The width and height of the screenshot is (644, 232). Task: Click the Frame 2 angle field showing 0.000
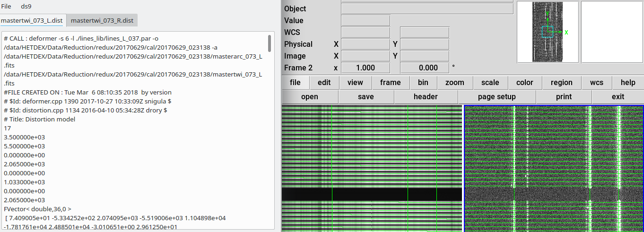pyautogui.click(x=425, y=68)
